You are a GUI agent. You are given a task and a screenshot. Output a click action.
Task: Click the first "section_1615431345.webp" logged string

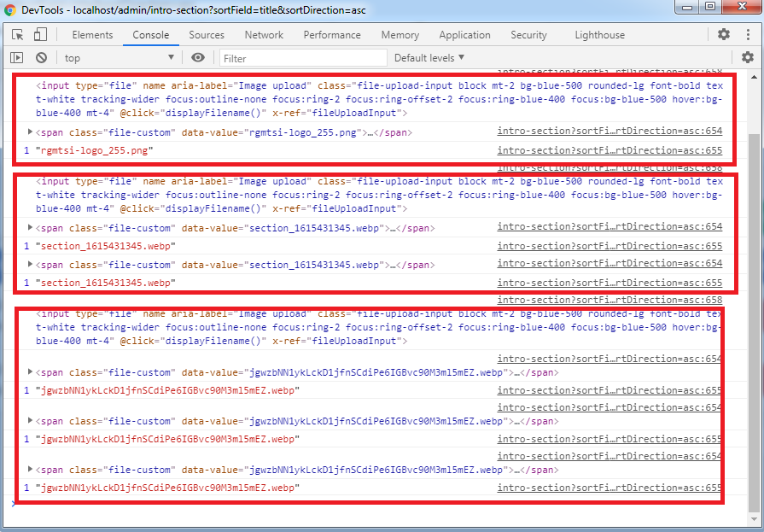tap(105, 246)
